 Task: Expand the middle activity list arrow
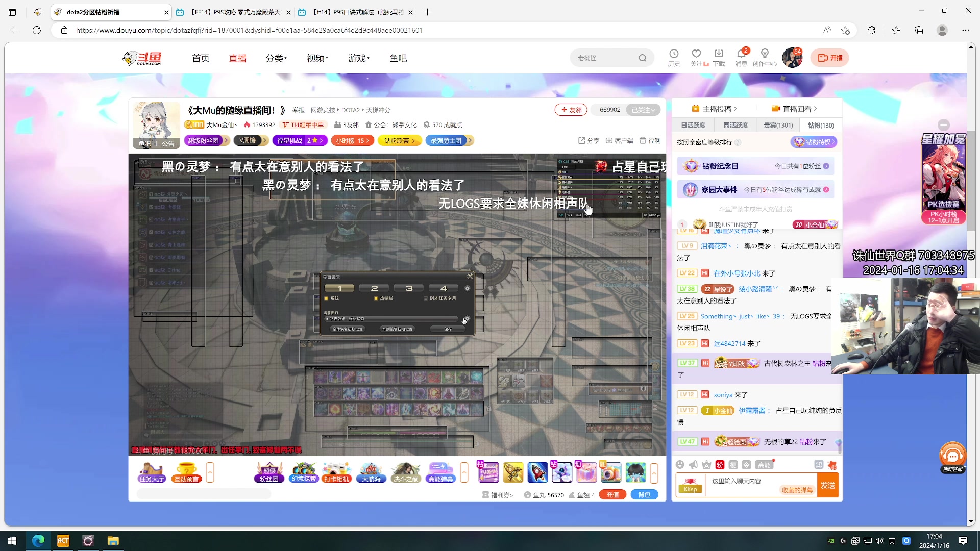point(464,472)
